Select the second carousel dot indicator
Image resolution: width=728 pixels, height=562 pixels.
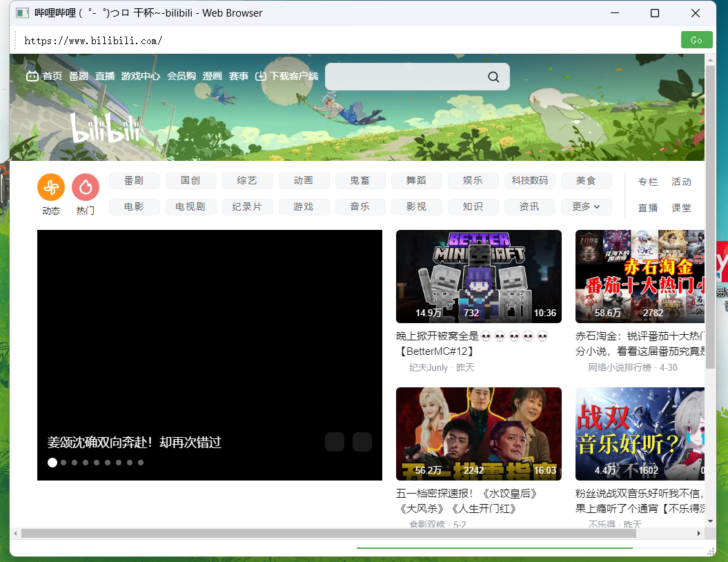[63, 463]
